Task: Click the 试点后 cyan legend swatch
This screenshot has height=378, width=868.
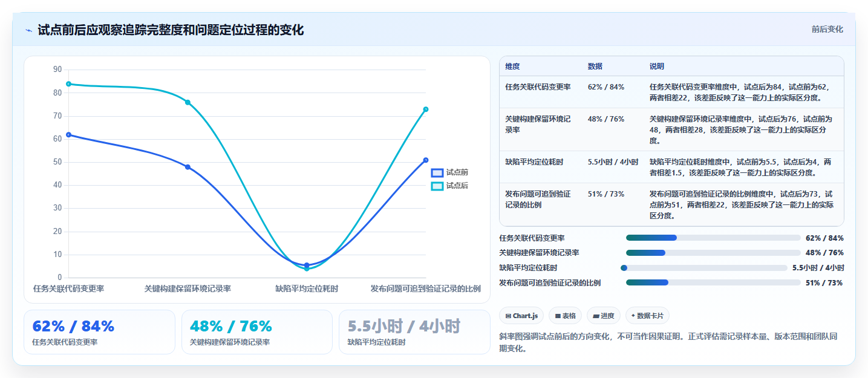Action: coord(437,186)
